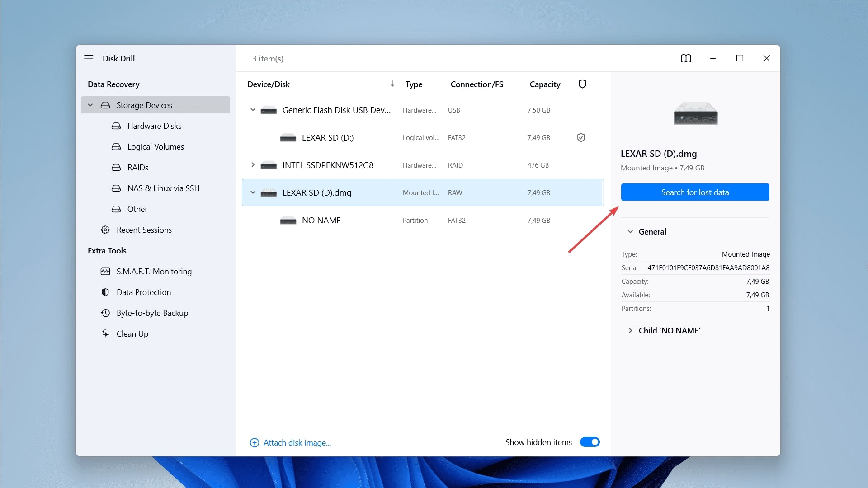Click the S.M.A.R.T. Monitoring icon
The image size is (868, 488).
[106, 271]
